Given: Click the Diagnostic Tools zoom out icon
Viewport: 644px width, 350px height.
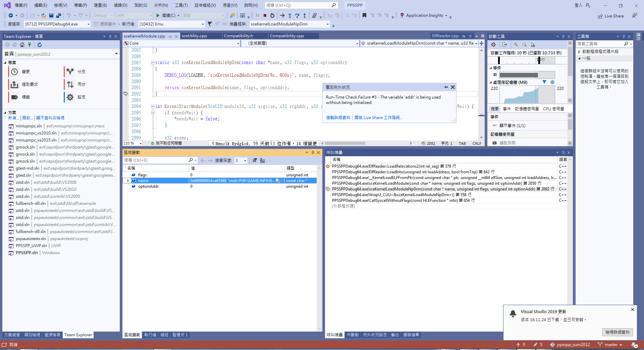Looking at the screenshot, I should coord(525,45).
